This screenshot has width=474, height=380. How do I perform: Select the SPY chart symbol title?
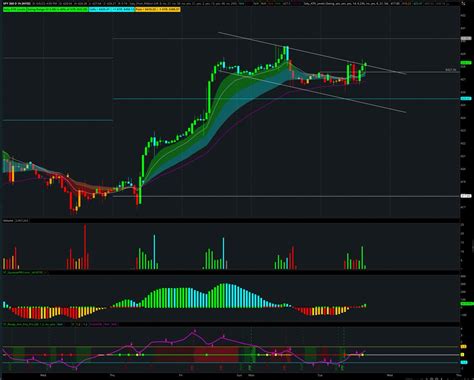coord(17,3)
